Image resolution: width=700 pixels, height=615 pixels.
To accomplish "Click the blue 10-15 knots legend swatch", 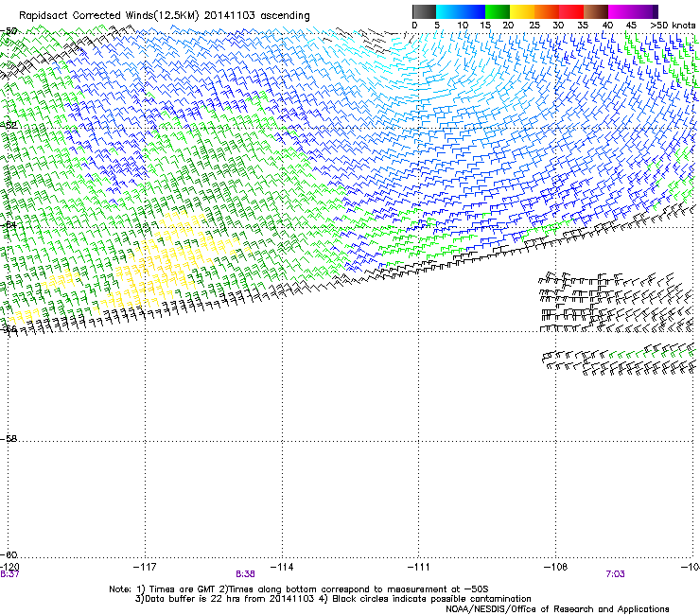I will (473, 11).
